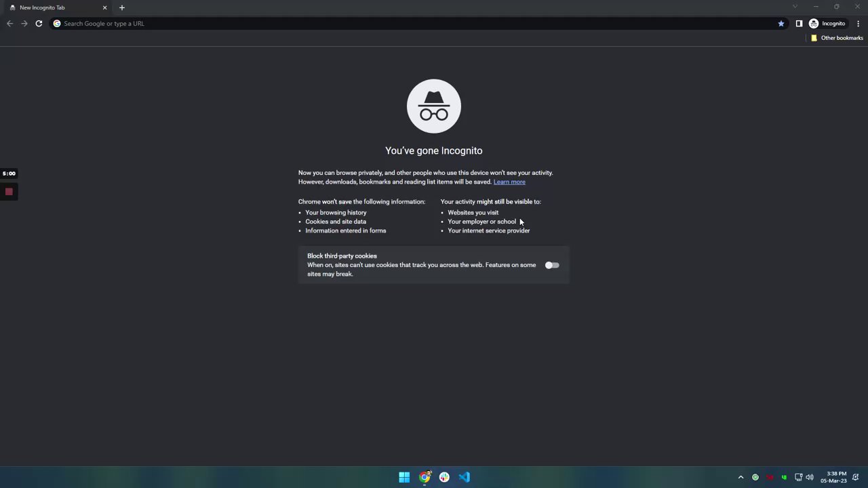Open Other bookmarks folder
The image size is (868, 488).
tap(837, 38)
